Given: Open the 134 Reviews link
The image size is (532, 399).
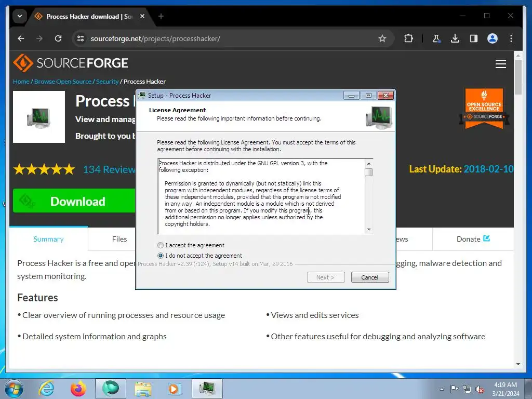Looking at the screenshot, I should 109,169.
